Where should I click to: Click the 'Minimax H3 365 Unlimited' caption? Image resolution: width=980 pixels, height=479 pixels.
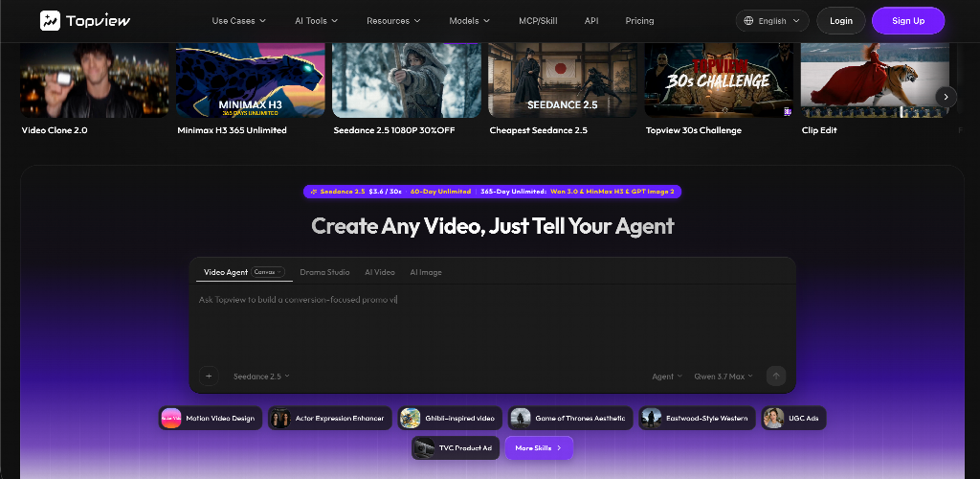point(232,130)
